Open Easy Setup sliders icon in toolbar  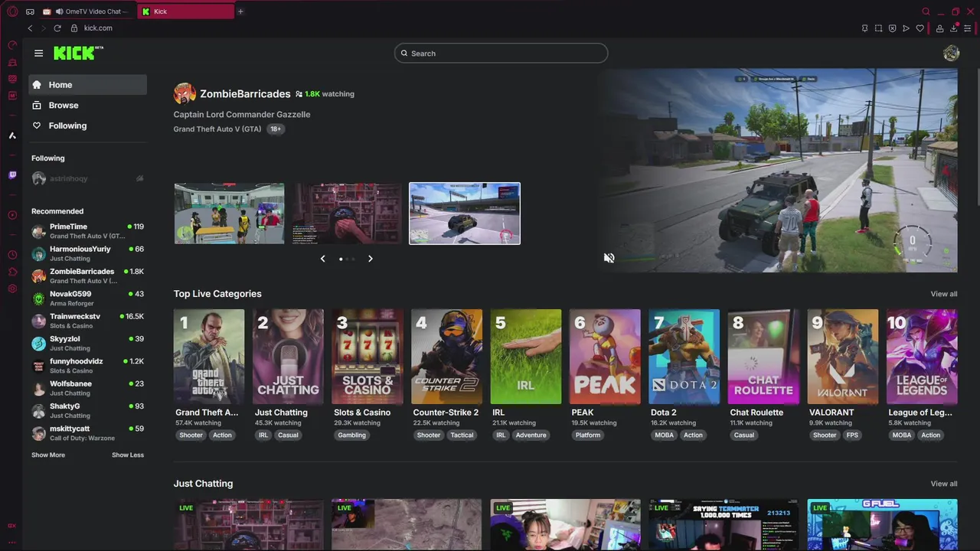click(968, 28)
